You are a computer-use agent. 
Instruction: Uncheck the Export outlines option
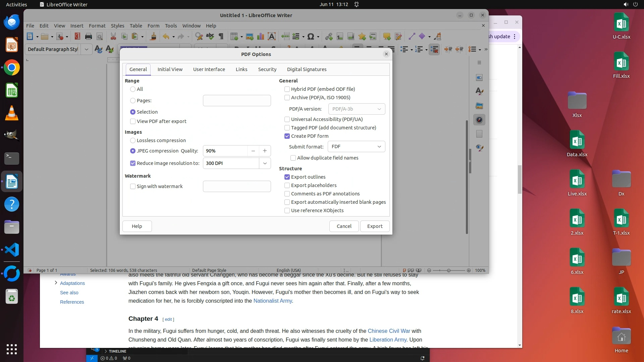(287, 177)
